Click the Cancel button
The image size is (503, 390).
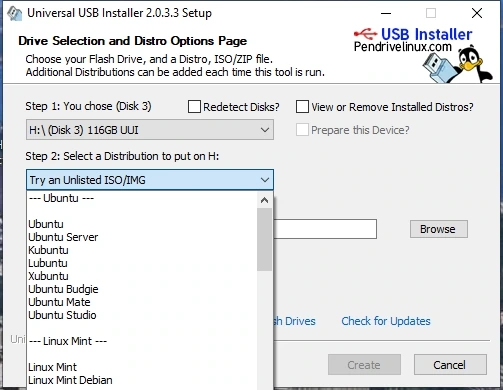(450, 365)
